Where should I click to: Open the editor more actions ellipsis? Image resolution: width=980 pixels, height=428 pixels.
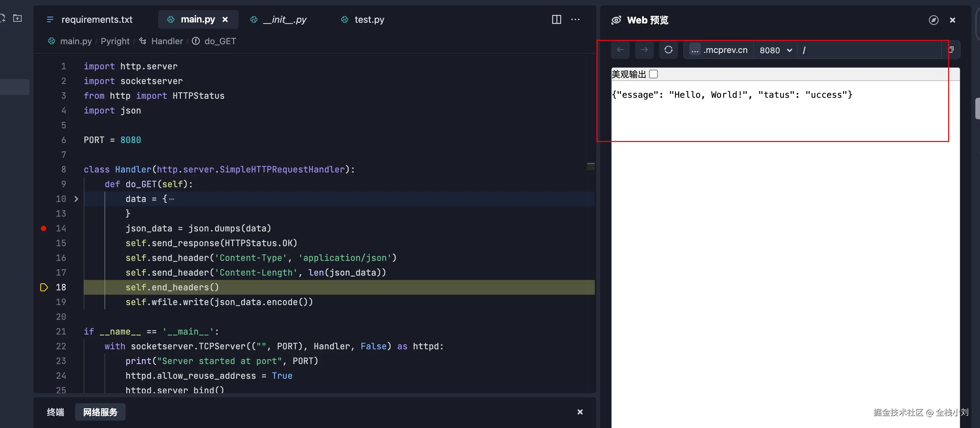[575, 19]
